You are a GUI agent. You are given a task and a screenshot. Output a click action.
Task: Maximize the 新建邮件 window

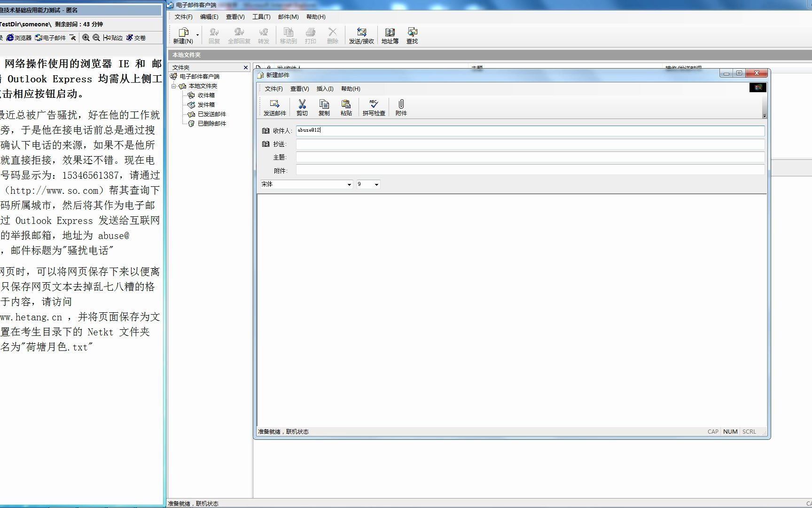(739, 73)
